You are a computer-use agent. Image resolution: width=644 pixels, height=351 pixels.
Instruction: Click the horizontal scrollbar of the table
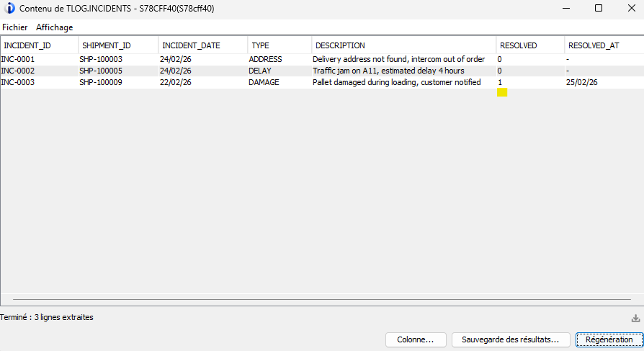[322, 299]
